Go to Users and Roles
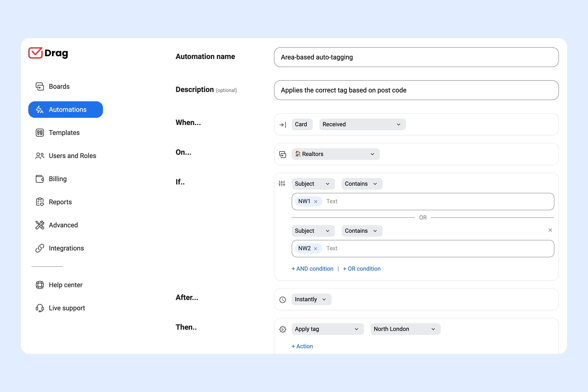588x392 pixels. [72, 156]
